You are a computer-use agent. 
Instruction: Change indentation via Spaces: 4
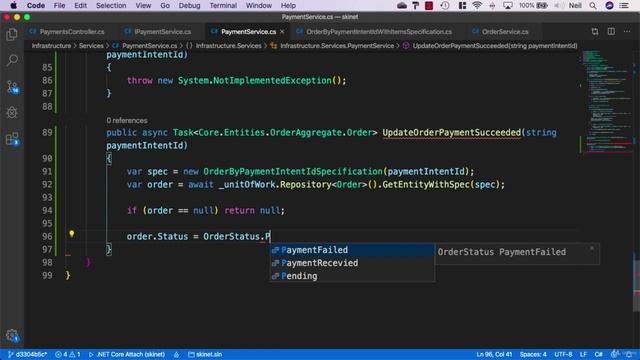click(533, 354)
